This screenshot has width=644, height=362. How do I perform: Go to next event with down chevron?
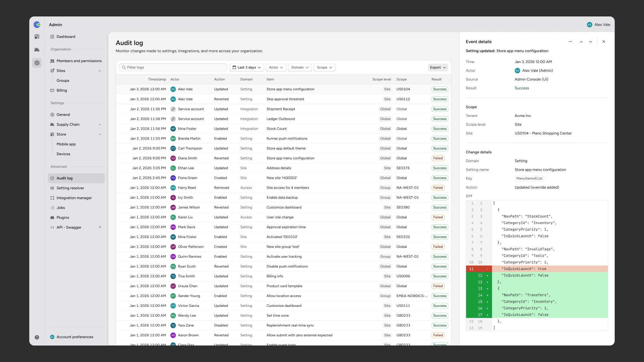click(591, 42)
